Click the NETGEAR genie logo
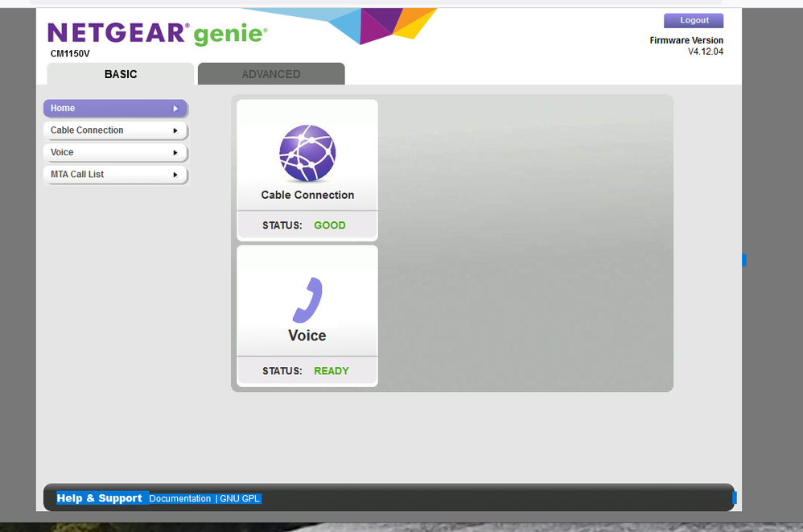This screenshot has height=532, width=803. (x=157, y=33)
